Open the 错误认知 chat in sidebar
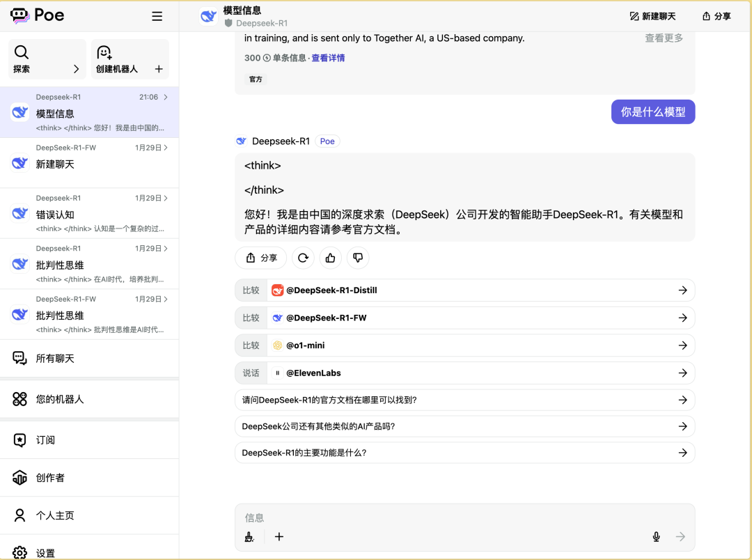 click(x=90, y=213)
